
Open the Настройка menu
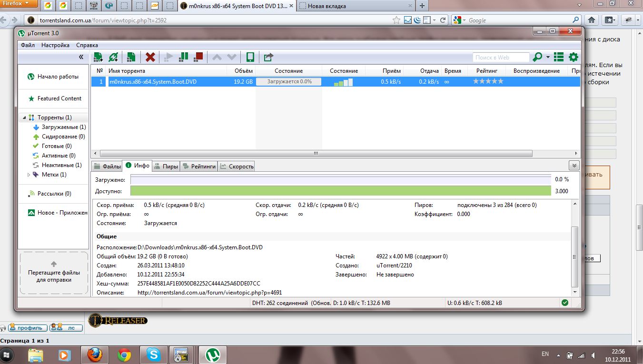pos(55,45)
